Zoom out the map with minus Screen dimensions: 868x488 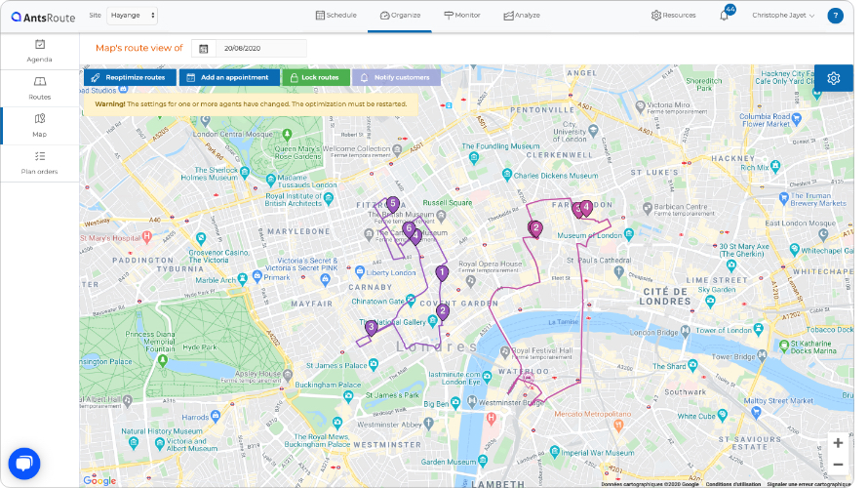(x=838, y=465)
